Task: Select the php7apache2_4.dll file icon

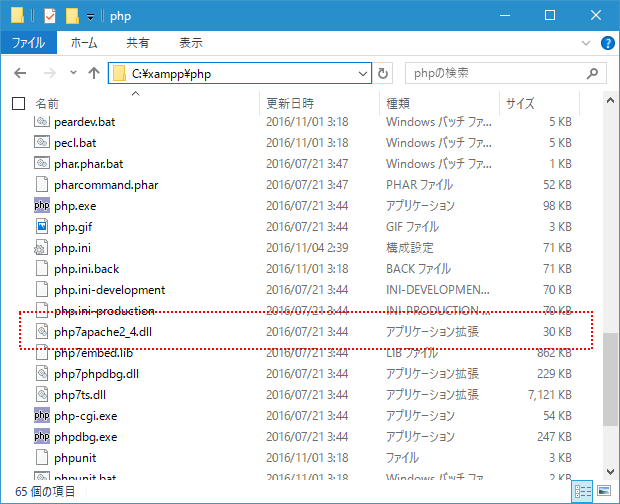Action: (x=42, y=331)
